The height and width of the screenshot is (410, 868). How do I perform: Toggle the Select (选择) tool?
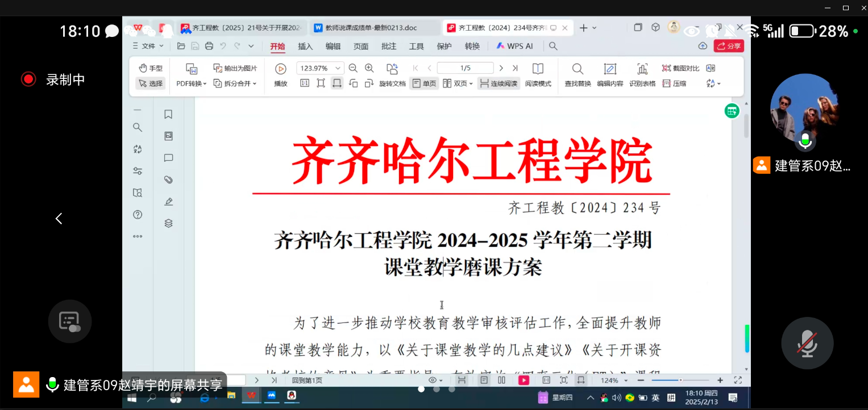(150, 83)
